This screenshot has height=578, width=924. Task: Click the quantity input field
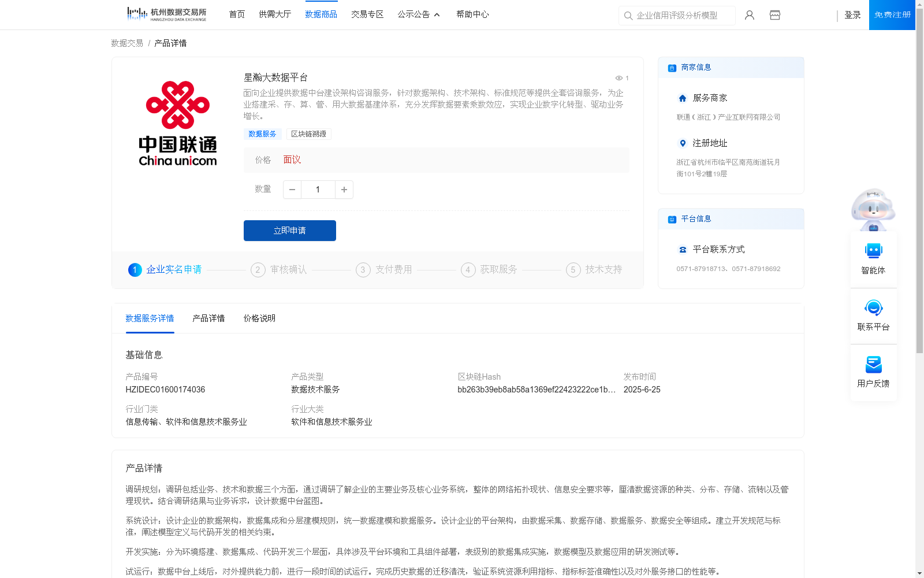click(x=318, y=190)
